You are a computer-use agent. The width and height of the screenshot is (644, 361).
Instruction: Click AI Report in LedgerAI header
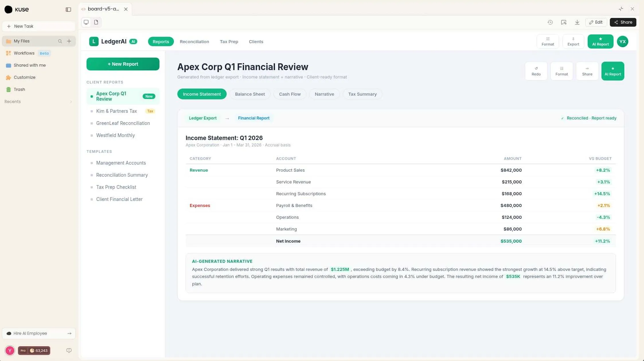(600, 42)
